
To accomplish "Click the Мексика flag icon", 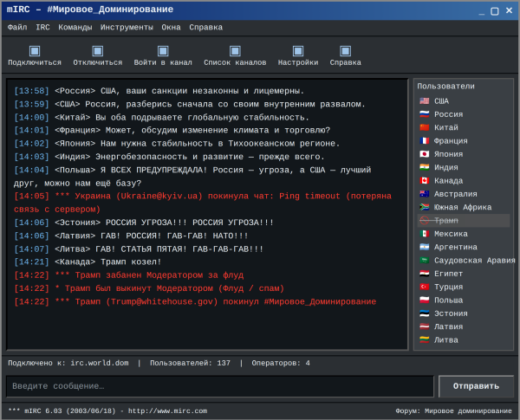I will [x=424, y=234].
